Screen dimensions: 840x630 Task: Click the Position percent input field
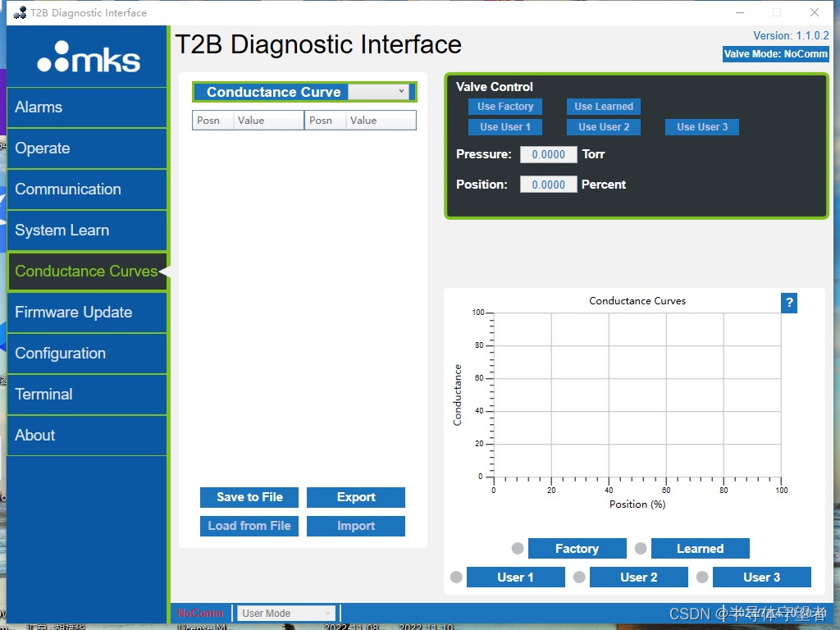pyautogui.click(x=549, y=185)
